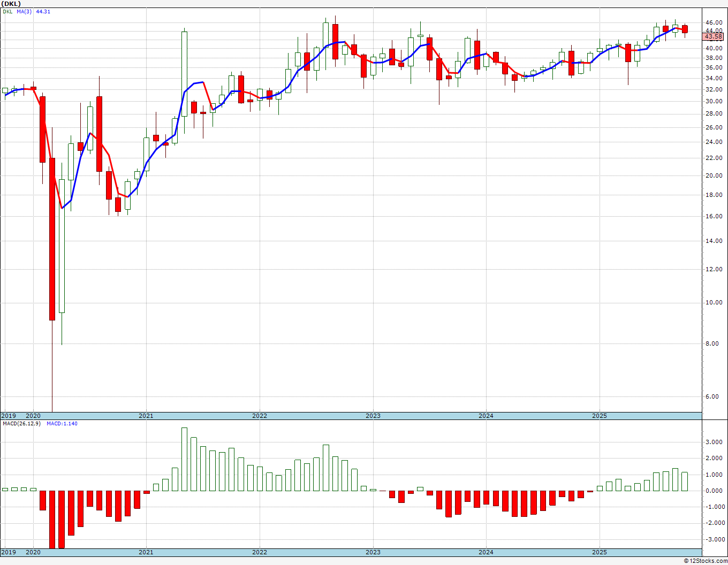Select the 40.00 price axis label

point(714,48)
